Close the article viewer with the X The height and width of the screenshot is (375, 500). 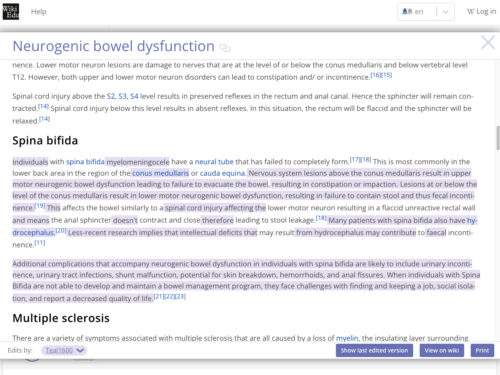pyautogui.click(x=488, y=43)
